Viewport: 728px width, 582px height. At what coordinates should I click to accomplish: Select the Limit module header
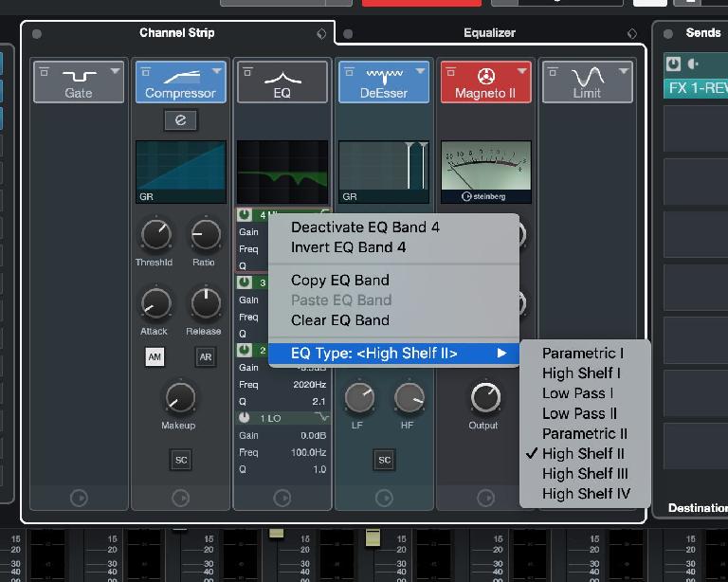click(588, 82)
